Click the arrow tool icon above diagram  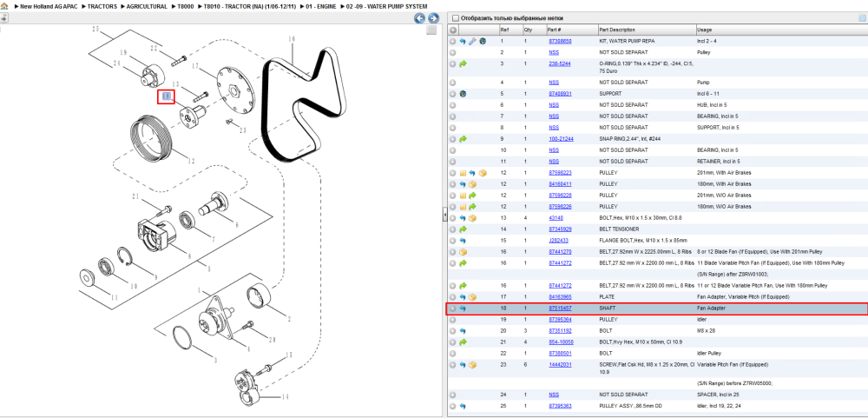click(x=3, y=17)
